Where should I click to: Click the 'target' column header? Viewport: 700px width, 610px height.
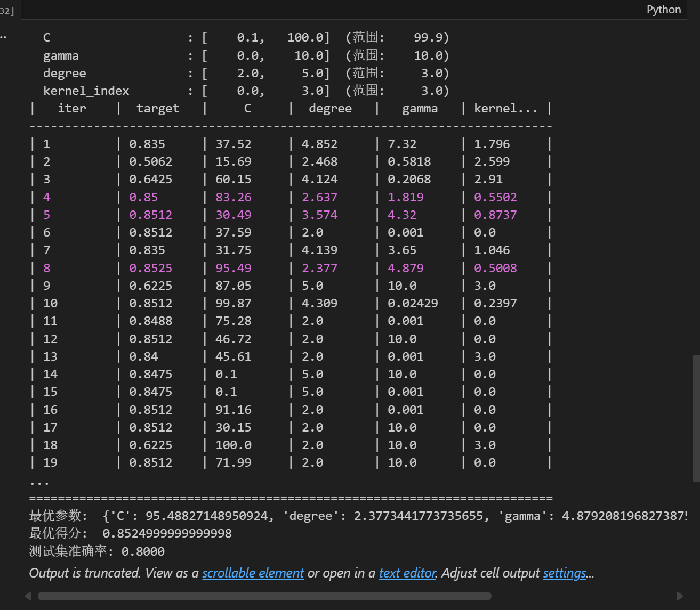coord(158,109)
